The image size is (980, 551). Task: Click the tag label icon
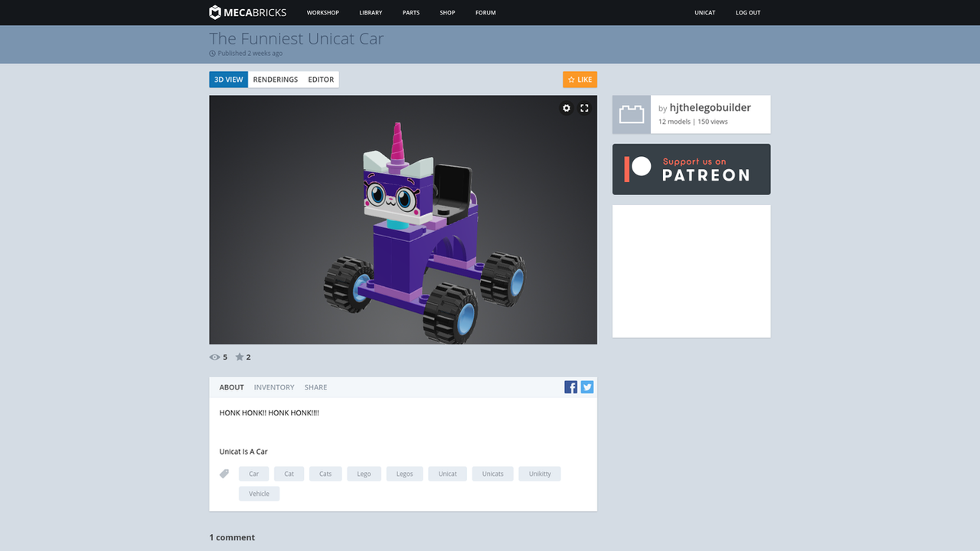224,474
